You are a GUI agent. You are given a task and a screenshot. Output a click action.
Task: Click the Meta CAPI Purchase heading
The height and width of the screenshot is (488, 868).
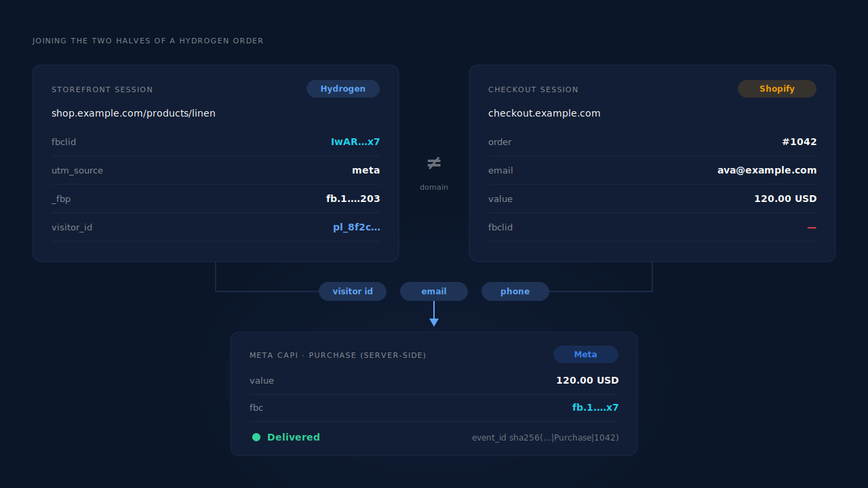click(x=338, y=355)
